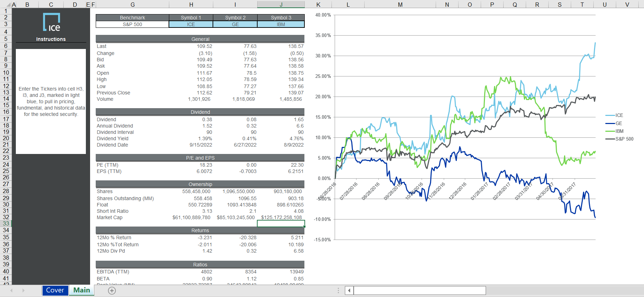Image resolution: width=644 pixels, height=297 pixels.
Task: Click the horizontal scrollbar thumb
Action: 420,291
